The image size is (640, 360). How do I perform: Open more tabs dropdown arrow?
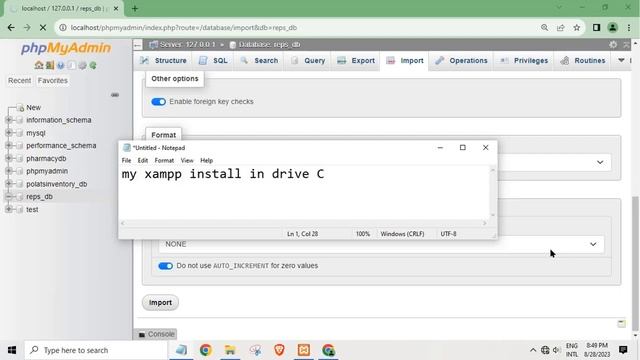(x=621, y=60)
